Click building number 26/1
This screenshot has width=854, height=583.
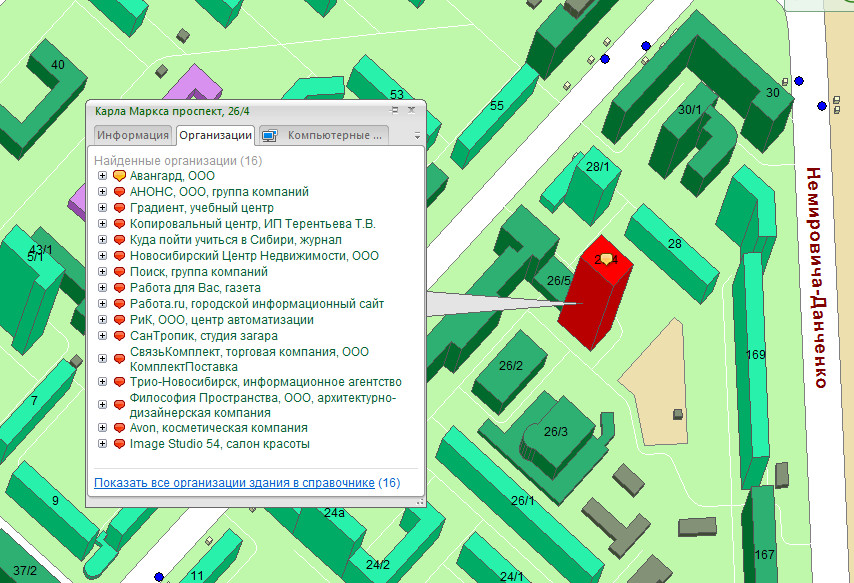coord(523,500)
